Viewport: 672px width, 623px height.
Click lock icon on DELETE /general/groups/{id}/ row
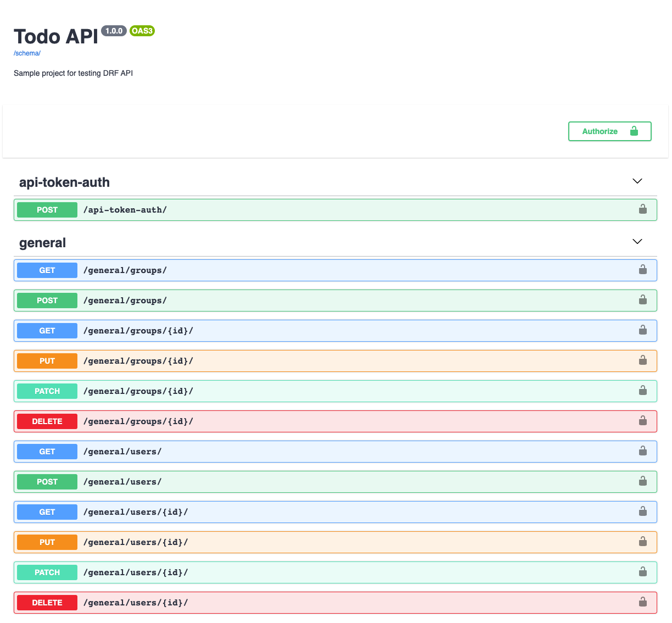click(642, 421)
